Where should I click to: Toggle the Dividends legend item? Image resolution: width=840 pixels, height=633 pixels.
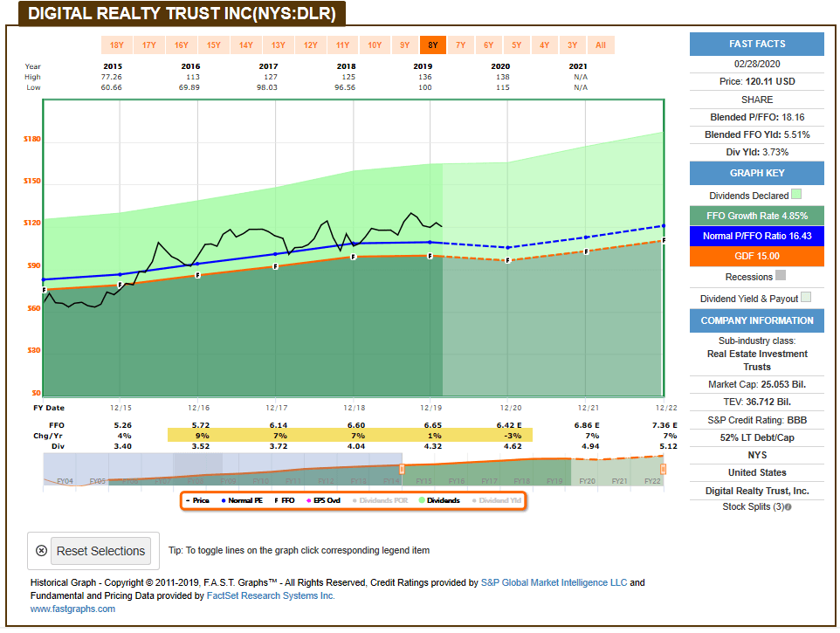[439, 500]
